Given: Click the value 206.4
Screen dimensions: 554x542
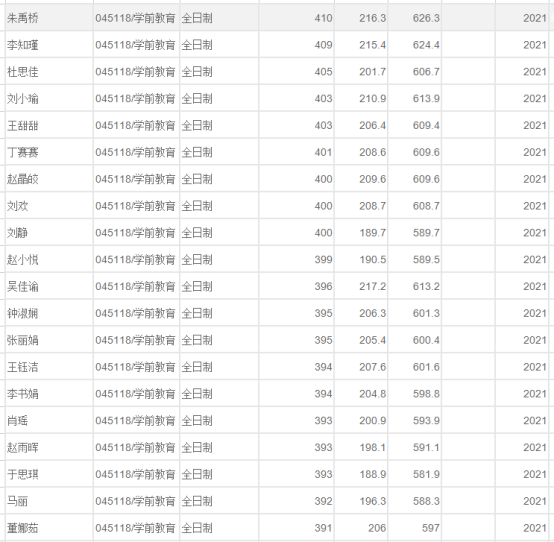Looking at the screenshot, I should [x=373, y=125].
